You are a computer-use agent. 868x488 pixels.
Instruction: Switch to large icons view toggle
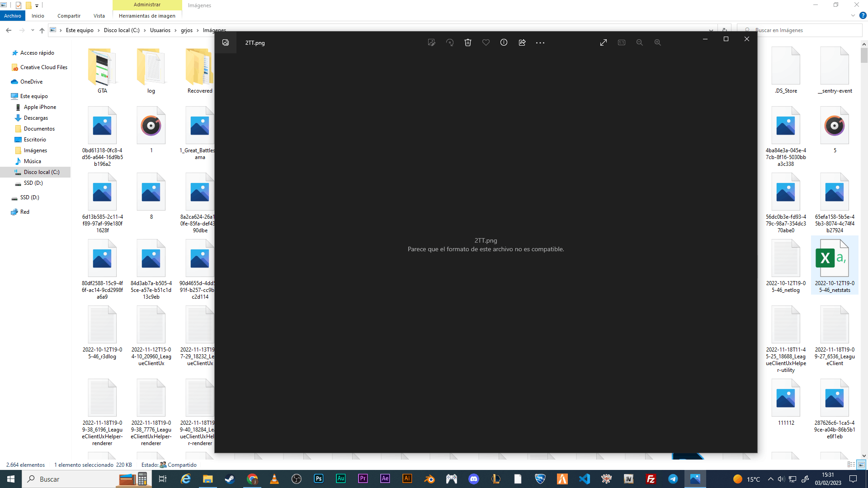(x=861, y=465)
